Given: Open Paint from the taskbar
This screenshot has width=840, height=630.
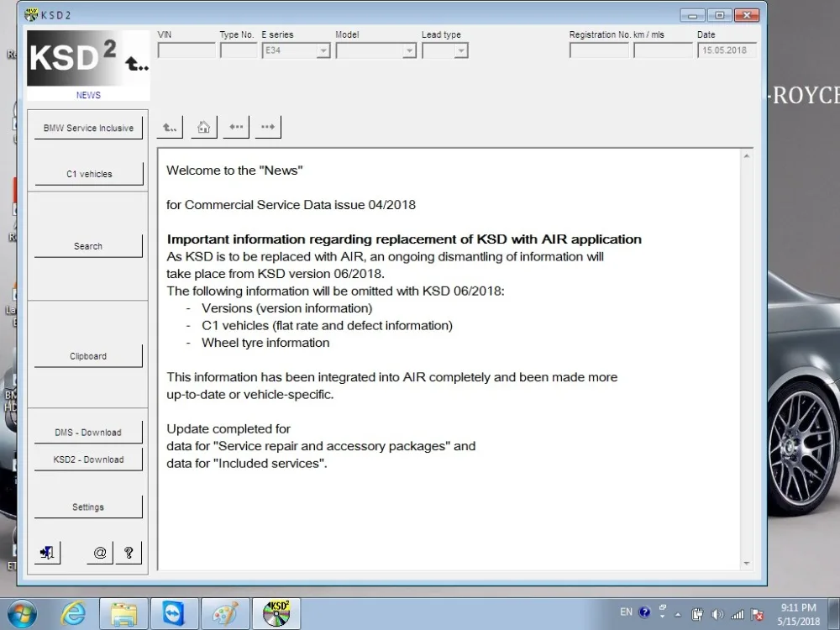Looking at the screenshot, I should tap(225, 614).
